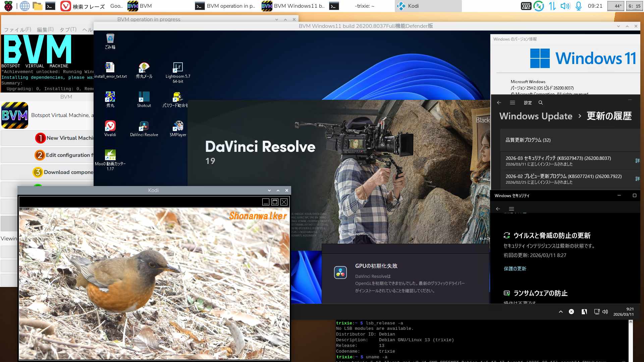Switch to the BVM Windows11 taskbar window
Image resolution: width=644 pixels, height=362 pixels.
tap(293, 6)
